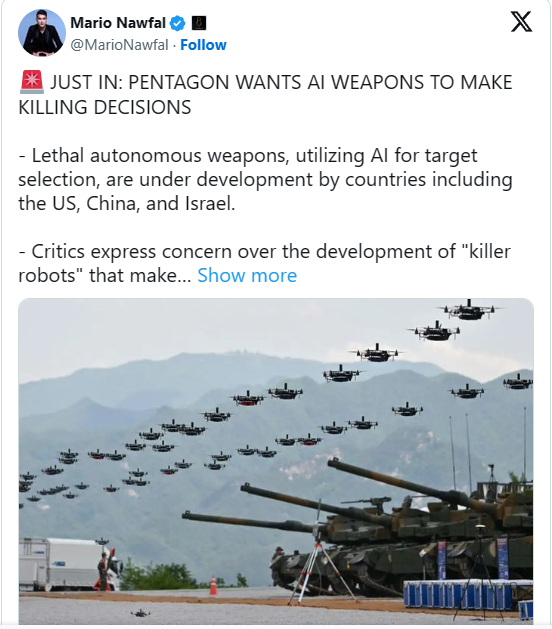Click the white truck in the photo
The image size is (552, 629).
pyautogui.click(x=66, y=564)
